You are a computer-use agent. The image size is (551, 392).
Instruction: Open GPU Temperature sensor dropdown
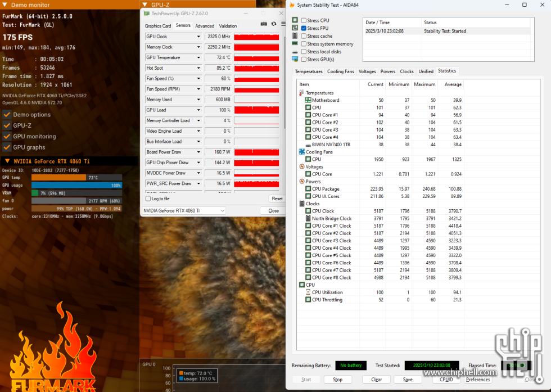pyautogui.click(x=198, y=58)
